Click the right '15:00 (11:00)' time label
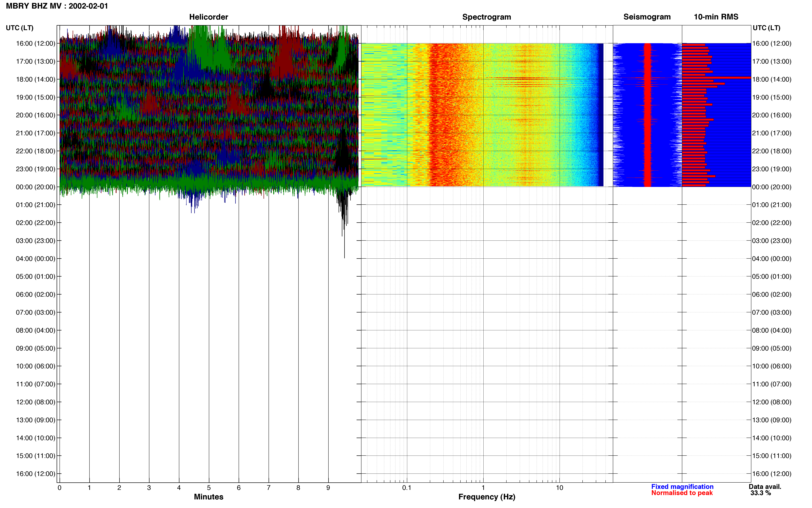The width and height of the screenshot is (812, 508). [x=772, y=456]
